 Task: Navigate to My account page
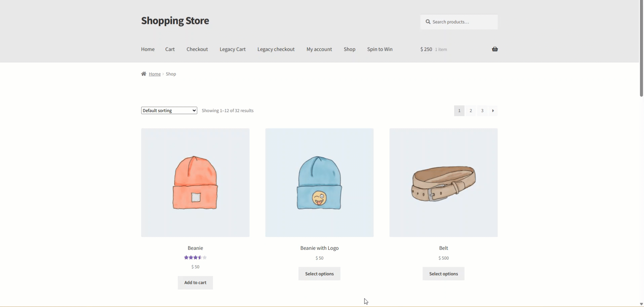319,49
